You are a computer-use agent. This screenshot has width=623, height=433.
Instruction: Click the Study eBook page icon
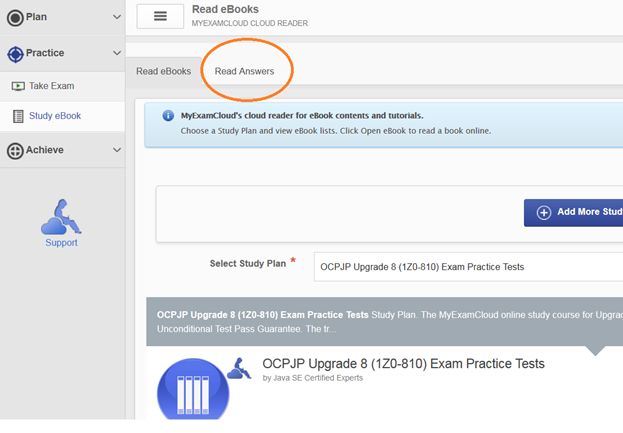tap(18, 116)
